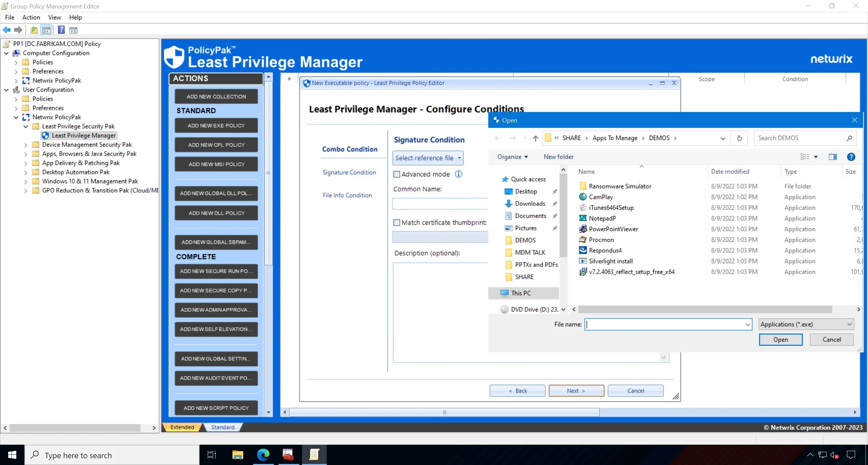Open the View menu
Image resolution: width=868 pixels, height=465 pixels.
(x=54, y=17)
